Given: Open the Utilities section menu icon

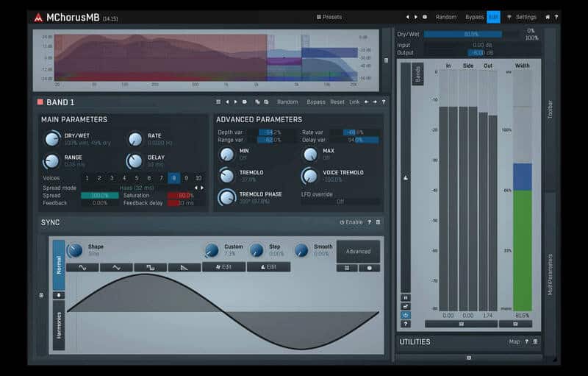Looking at the screenshot, I should (x=535, y=341).
